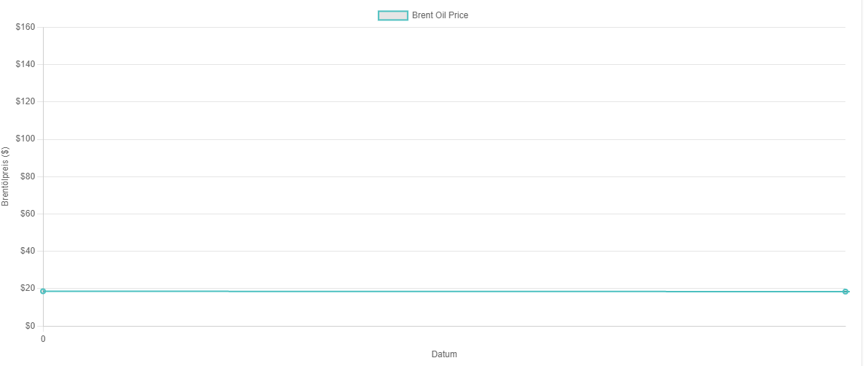Select the first data point on the line
Image resolution: width=868 pixels, height=366 pixels.
click(43, 291)
